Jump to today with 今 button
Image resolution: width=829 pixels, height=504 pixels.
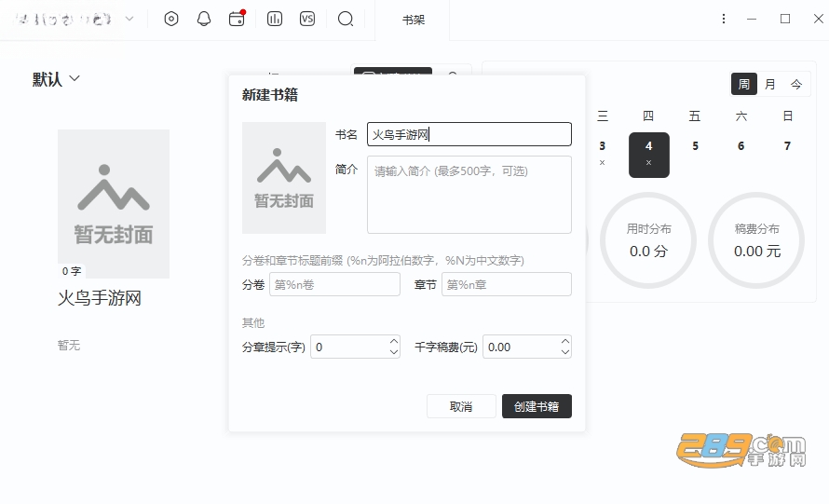[x=796, y=84]
